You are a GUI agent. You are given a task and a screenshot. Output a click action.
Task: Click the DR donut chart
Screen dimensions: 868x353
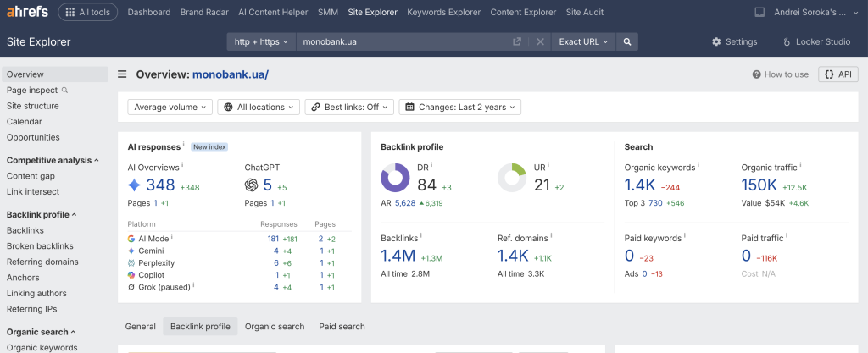(x=395, y=178)
